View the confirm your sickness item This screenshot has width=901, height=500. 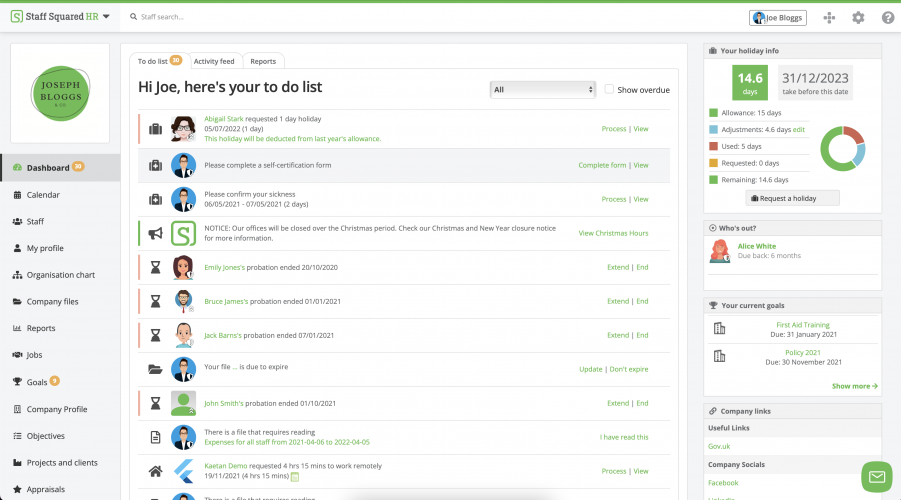[x=641, y=199]
